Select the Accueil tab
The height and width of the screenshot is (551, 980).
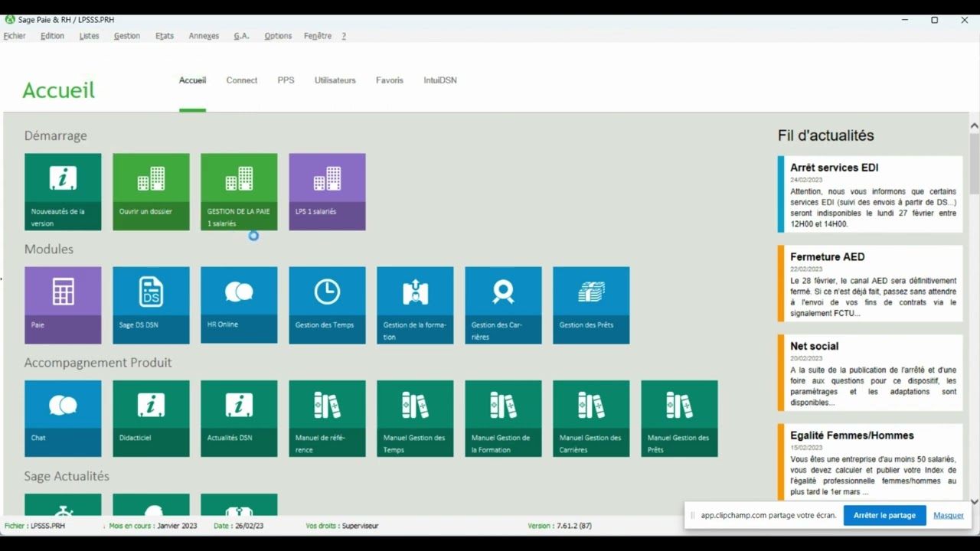[x=192, y=80]
